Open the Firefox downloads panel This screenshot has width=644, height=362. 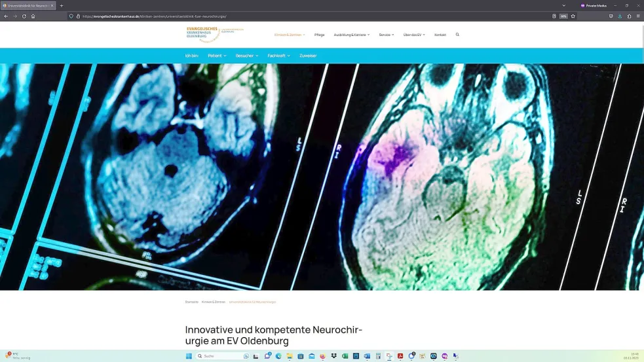(x=620, y=16)
